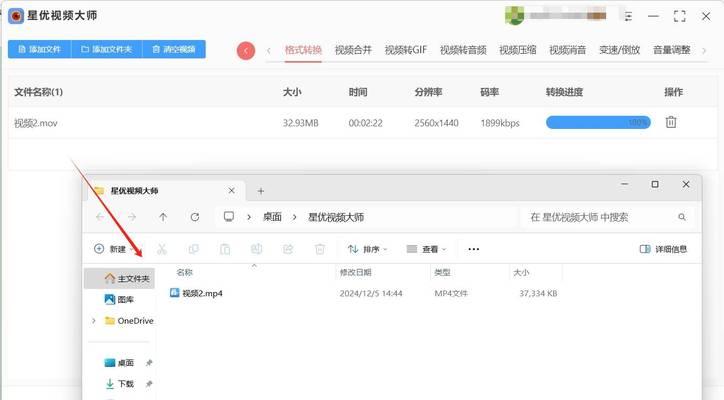Click 星优视频大师 in the address breadcrumb

click(336, 217)
